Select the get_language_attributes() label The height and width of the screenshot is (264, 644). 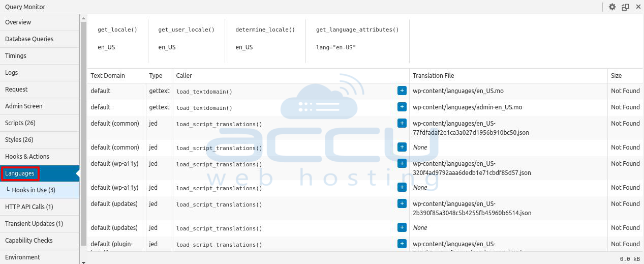[x=357, y=30]
